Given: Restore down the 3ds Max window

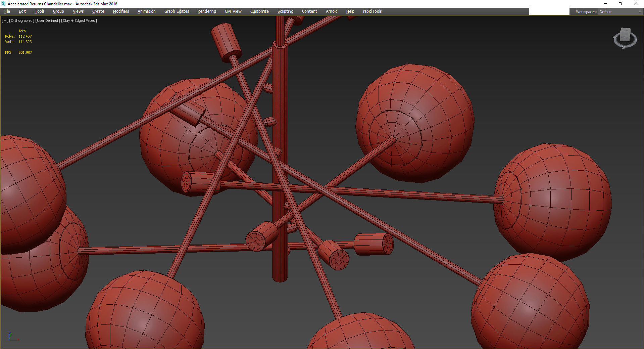Looking at the screenshot, I should tap(621, 4).
